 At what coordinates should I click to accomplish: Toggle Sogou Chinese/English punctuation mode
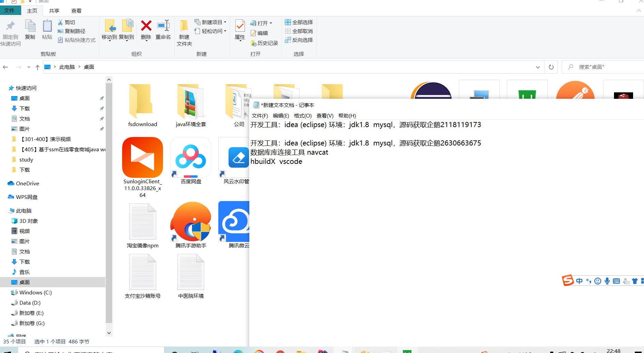[589, 281]
